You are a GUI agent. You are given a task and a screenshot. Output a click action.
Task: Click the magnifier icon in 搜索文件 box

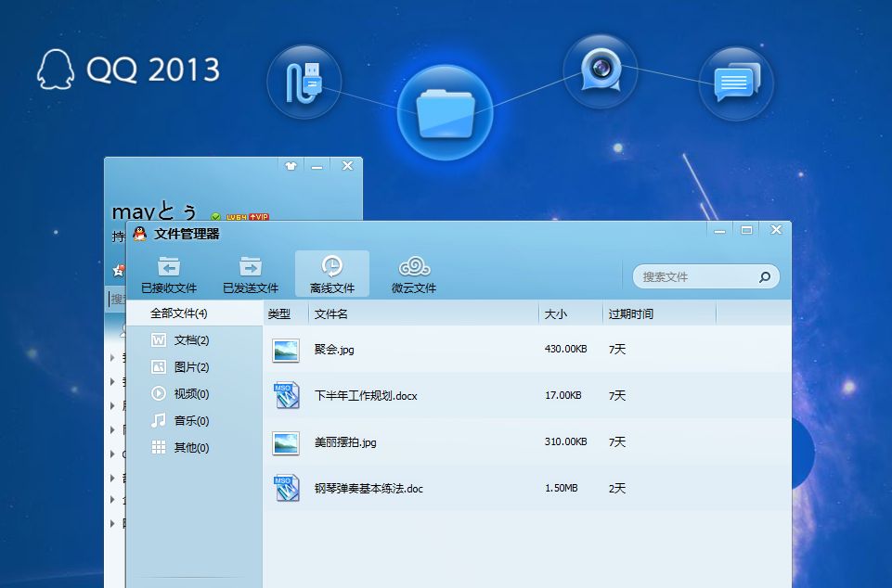[765, 277]
